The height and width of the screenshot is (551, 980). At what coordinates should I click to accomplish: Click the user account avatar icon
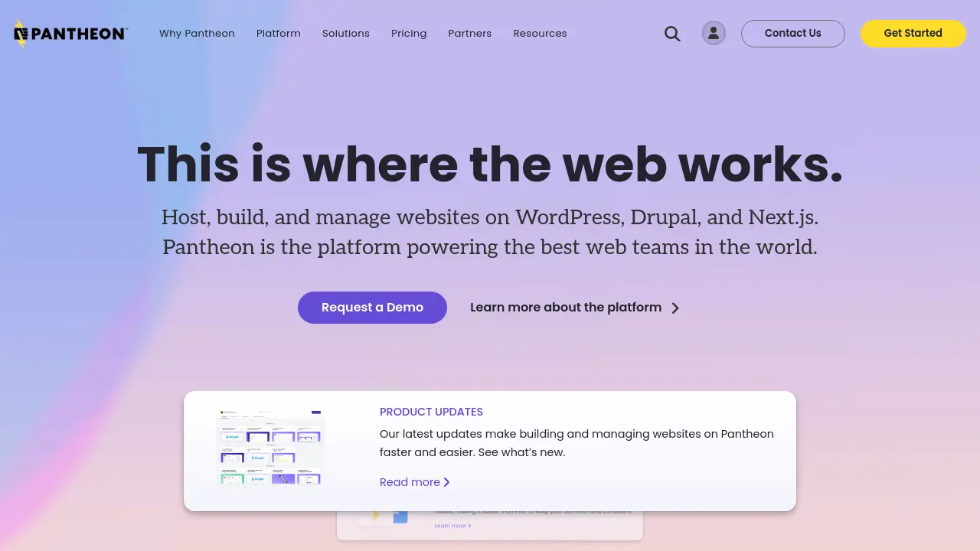714,33
